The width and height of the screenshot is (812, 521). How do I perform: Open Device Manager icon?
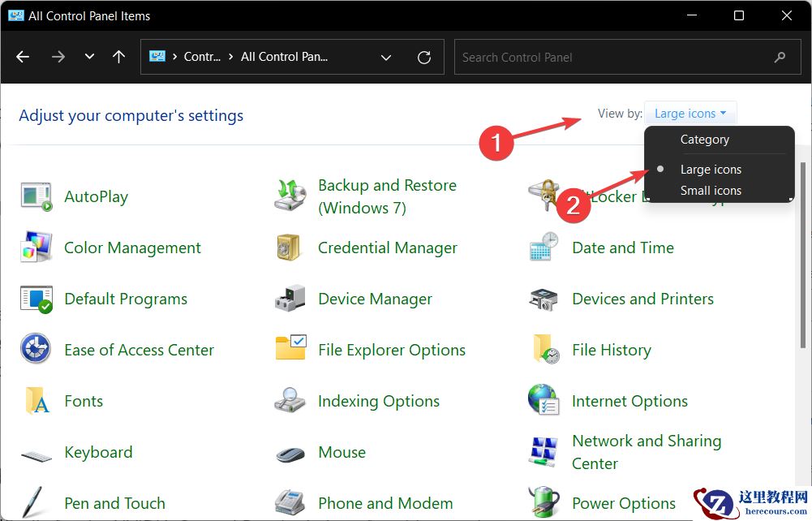pos(290,299)
